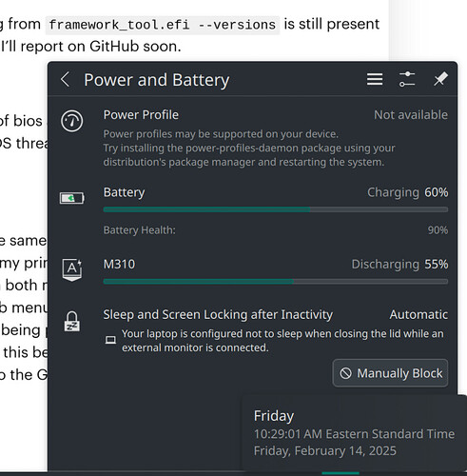This screenshot has height=476, width=467.
Task: Click the charging battery icon
Action: [72, 198]
